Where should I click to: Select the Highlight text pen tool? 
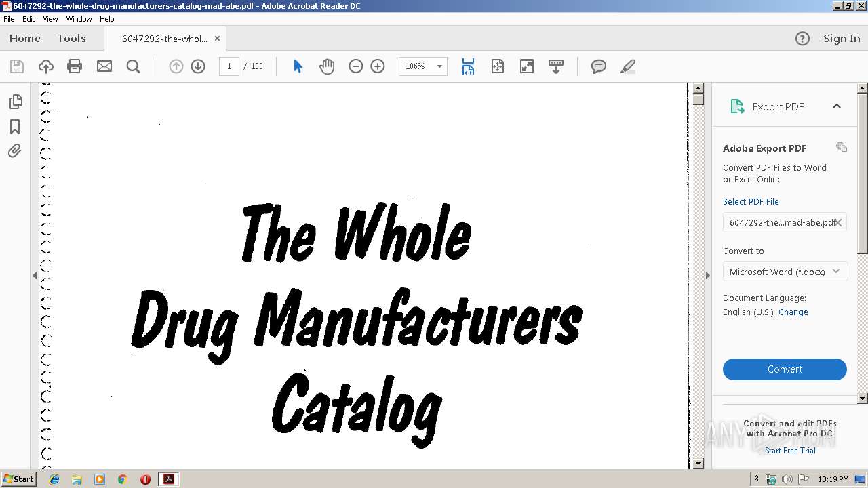(x=628, y=66)
